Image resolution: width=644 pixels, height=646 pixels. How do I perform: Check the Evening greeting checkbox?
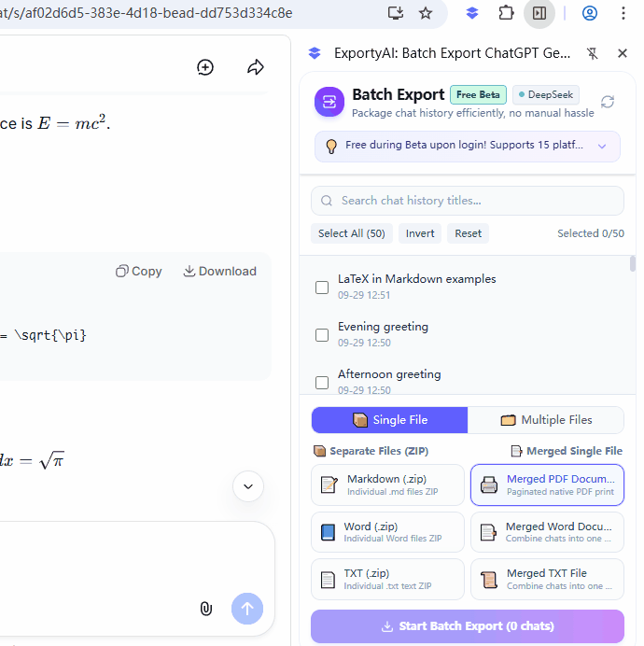pos(322,335)
